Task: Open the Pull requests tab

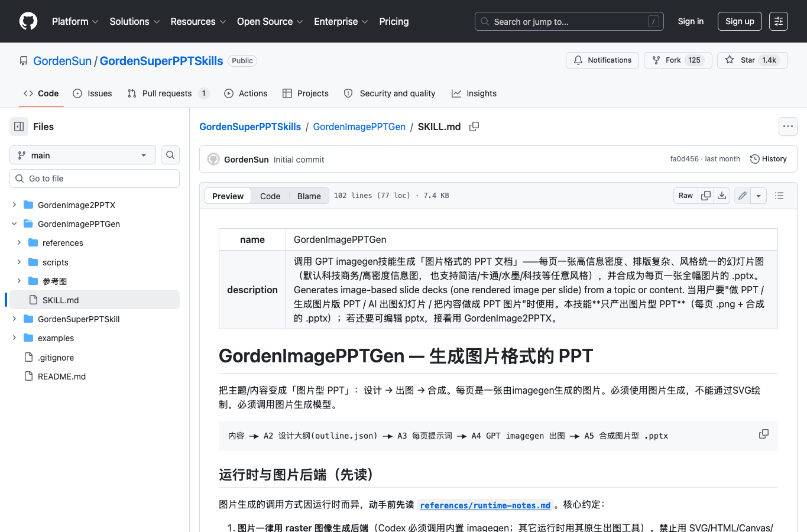Action: (x=168, y=93)
